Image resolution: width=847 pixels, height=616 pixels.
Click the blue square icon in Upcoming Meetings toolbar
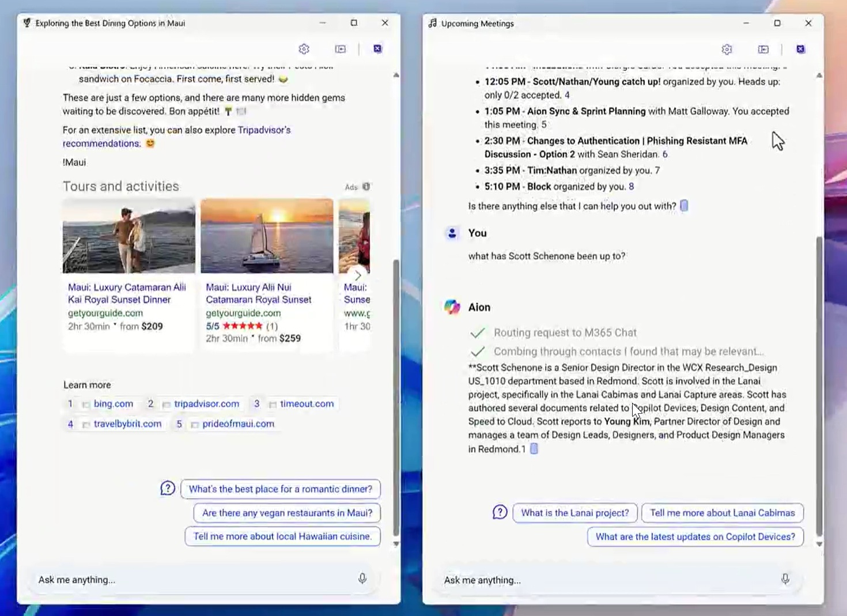click(x=800, y=50)
